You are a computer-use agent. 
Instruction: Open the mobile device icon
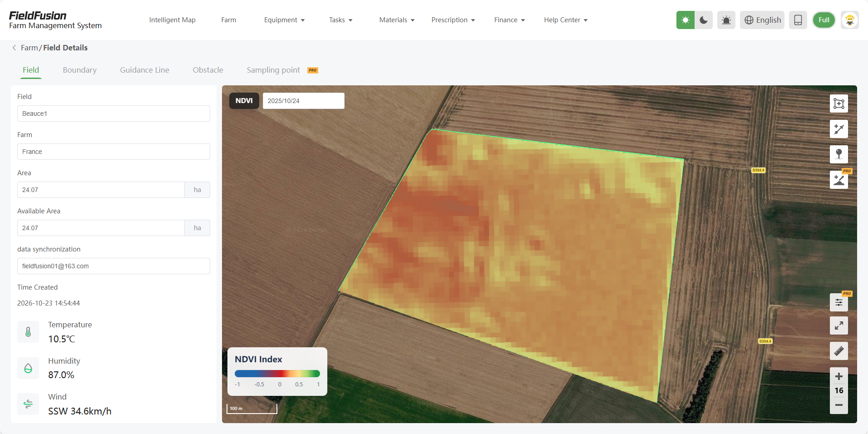coord(798,20)
